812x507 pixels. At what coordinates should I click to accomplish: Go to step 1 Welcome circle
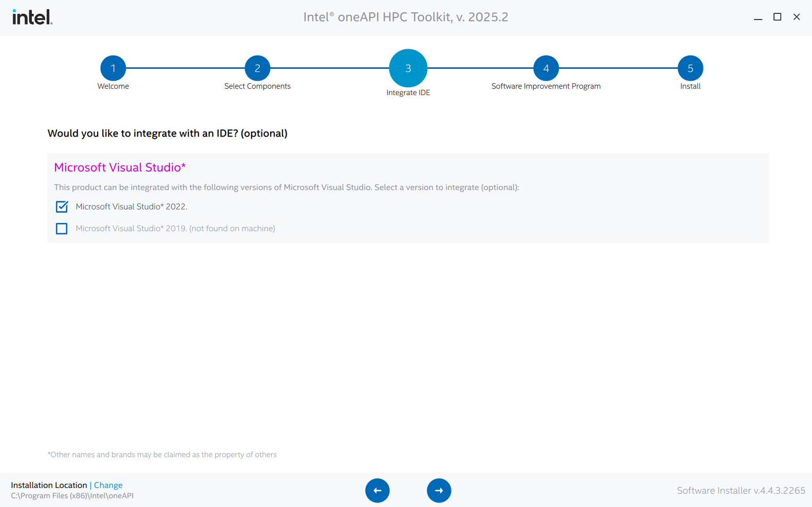[x=113, y=68]
